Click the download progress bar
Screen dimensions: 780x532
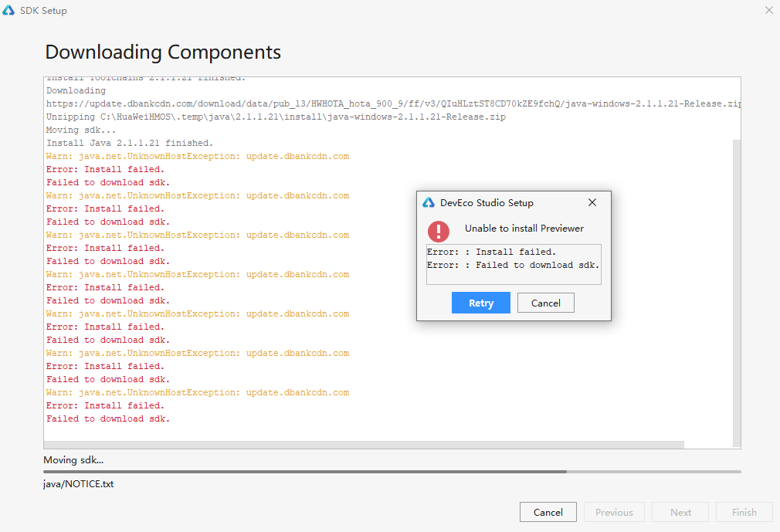[392, 471]
